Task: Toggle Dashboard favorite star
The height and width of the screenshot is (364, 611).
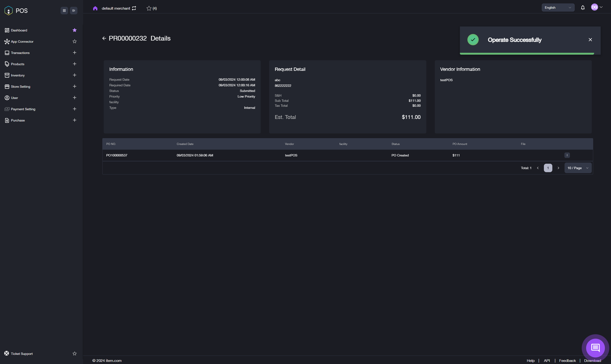Action: [x=75, y=30]
